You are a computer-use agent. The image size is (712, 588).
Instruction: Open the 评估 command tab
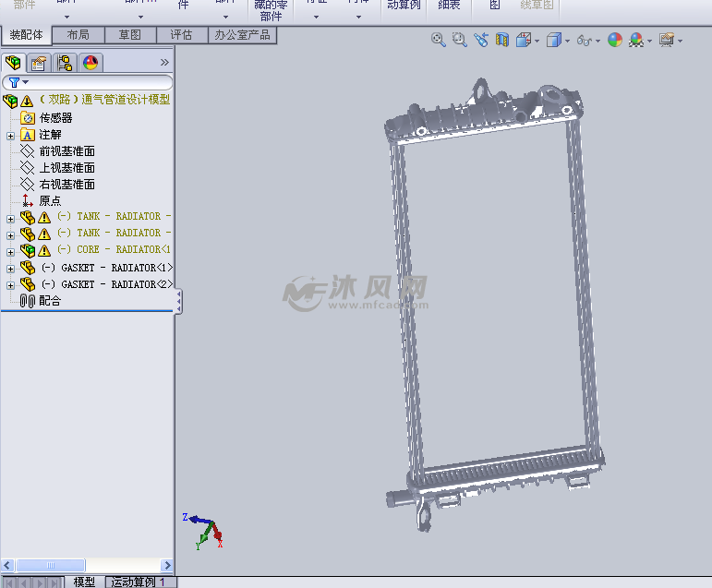(182, 35)
